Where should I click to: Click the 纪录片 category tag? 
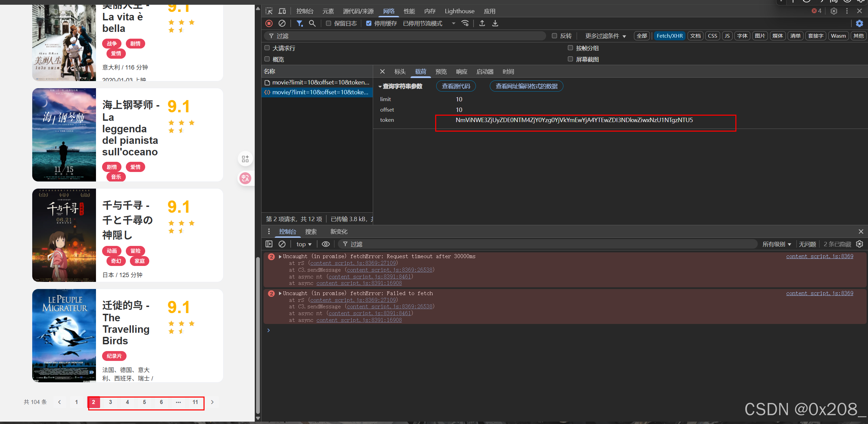pyautogui.click(x=114, y=356)
